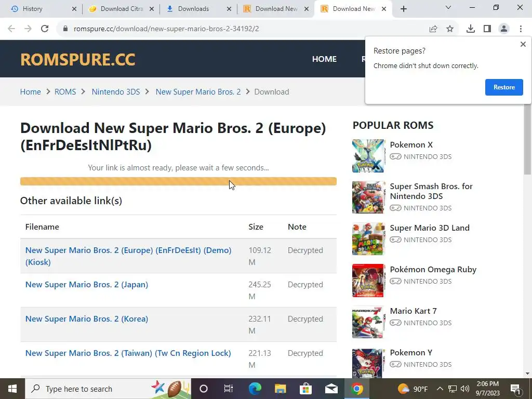Open Task View on the taskbar

point(229,389)
